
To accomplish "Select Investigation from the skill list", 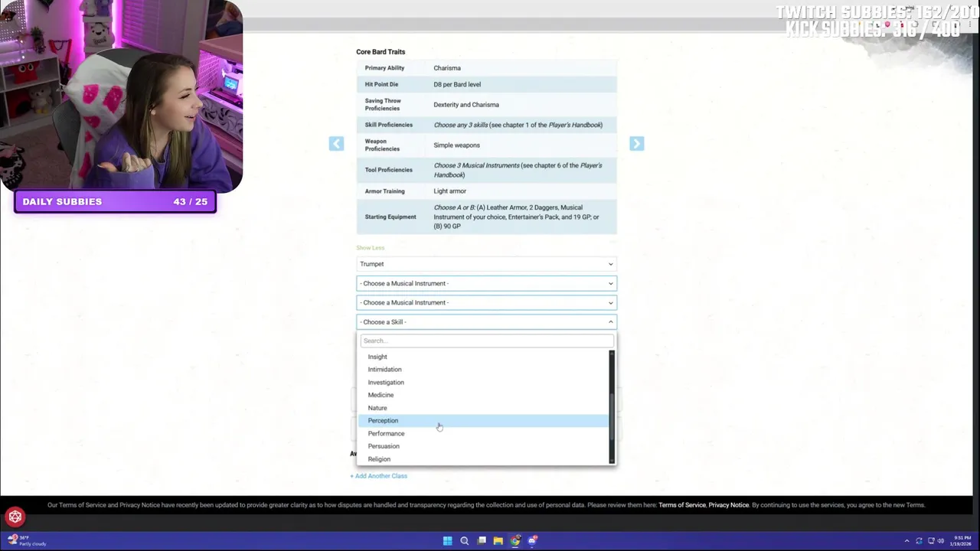I will pos(483,383).
